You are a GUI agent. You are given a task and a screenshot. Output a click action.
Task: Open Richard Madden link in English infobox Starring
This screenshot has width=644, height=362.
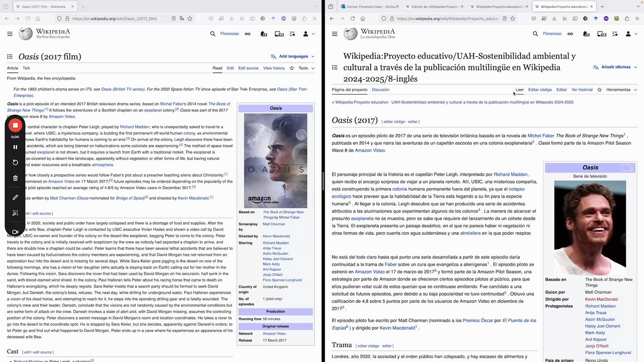pyautogui.click(x=276, y=243)
